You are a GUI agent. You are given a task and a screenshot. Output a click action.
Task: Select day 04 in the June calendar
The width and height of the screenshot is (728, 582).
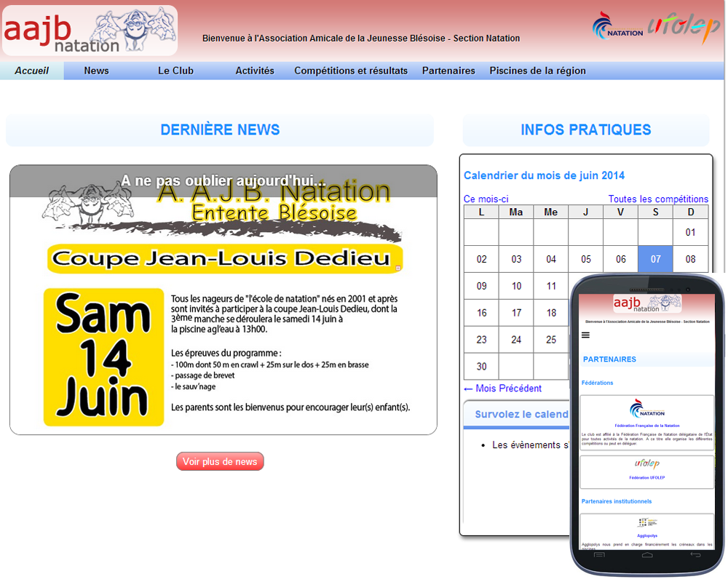[551, 259]
